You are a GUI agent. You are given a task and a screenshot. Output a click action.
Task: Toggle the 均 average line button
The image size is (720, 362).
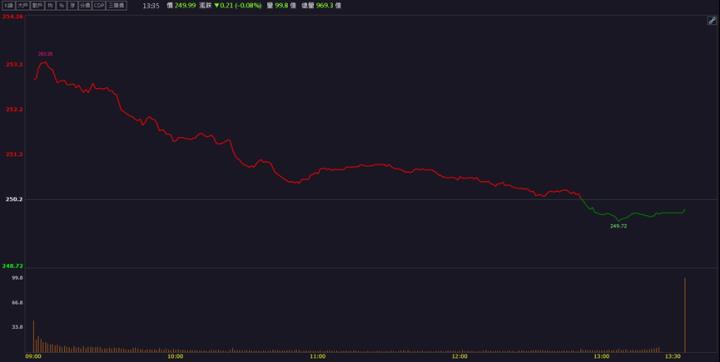point(50,6)
